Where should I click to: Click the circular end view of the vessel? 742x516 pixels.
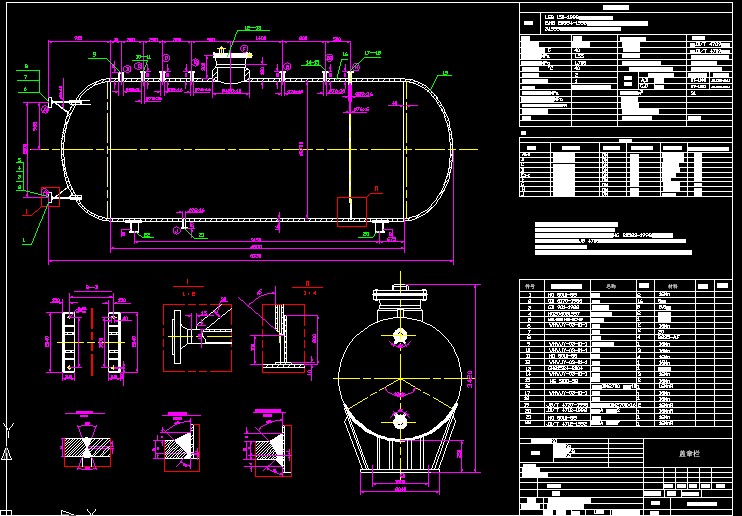(400, 378)
